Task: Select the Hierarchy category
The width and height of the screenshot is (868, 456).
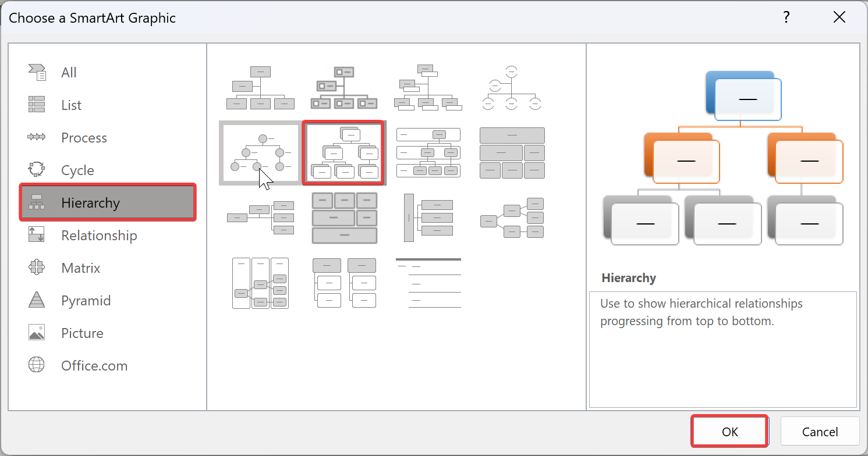Action: point(108,202)
